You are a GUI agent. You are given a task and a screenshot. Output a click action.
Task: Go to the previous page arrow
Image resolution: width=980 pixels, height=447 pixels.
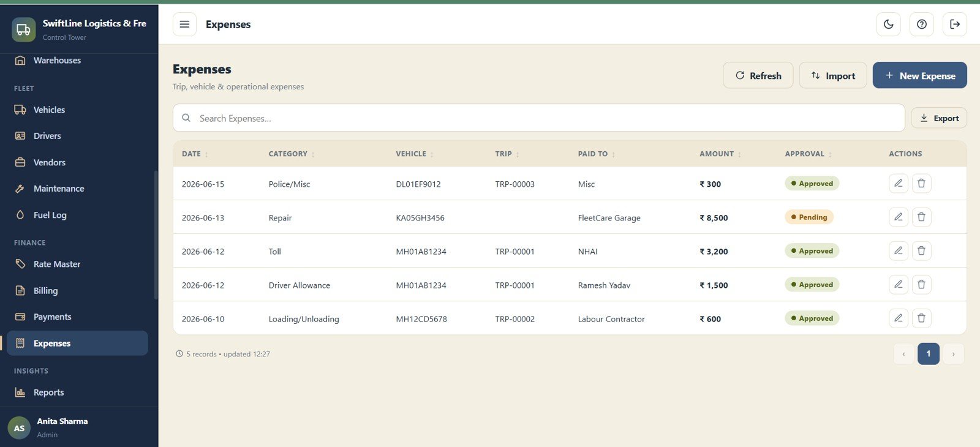(903, 354)
